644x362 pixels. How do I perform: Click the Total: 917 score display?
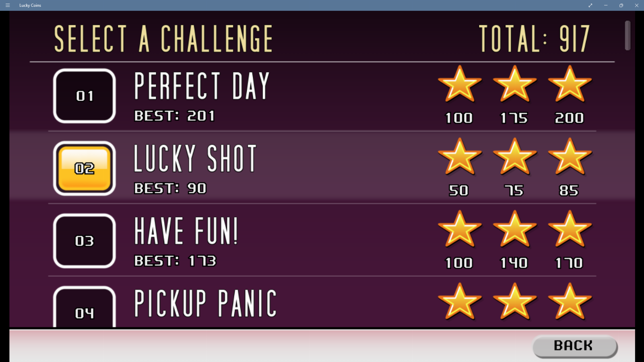pos(534,39)
